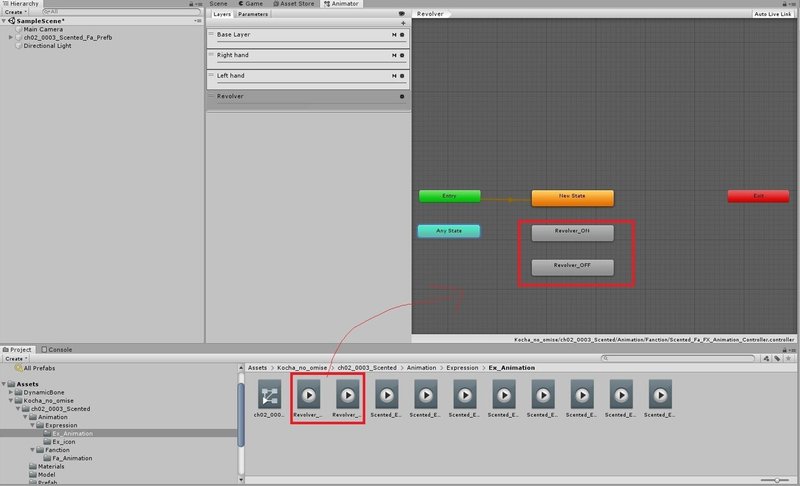Collapse the Kocha_no_omise folder
Image resolution: width=800 pixels, height=486 pixels.
tap(11, 400)
